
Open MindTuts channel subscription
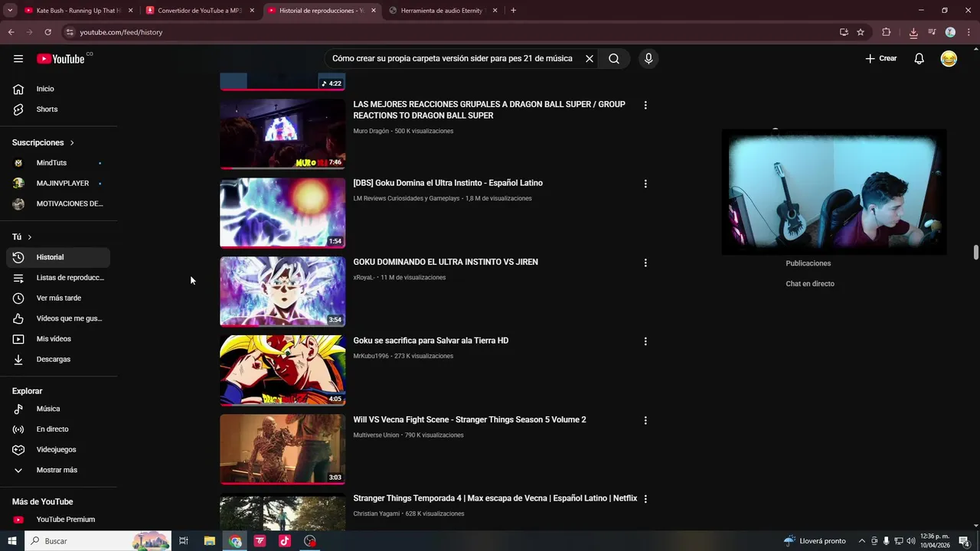pos(58,163)
